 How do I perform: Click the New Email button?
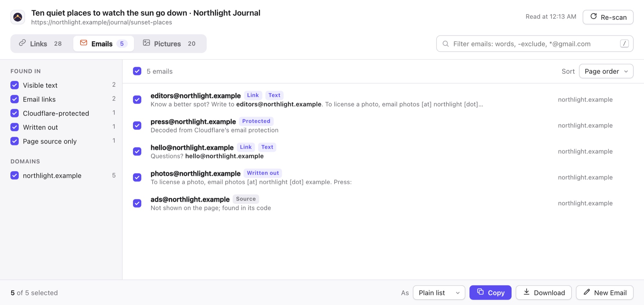tap(605, 292)
